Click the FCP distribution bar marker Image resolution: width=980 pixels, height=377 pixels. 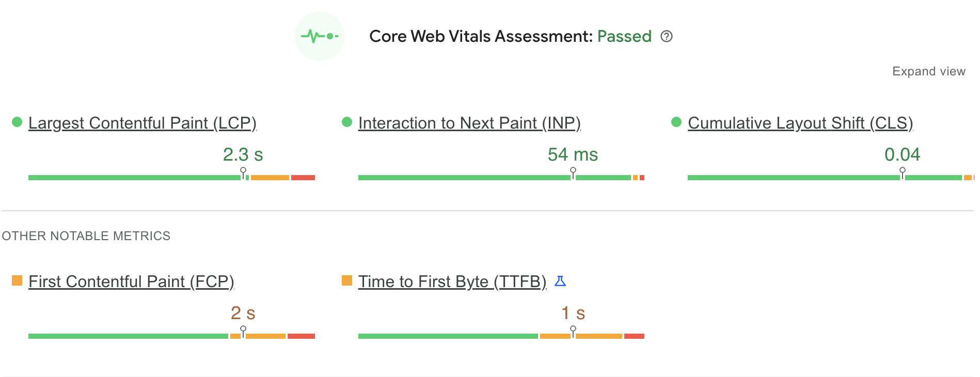click(x=243, y=332)
